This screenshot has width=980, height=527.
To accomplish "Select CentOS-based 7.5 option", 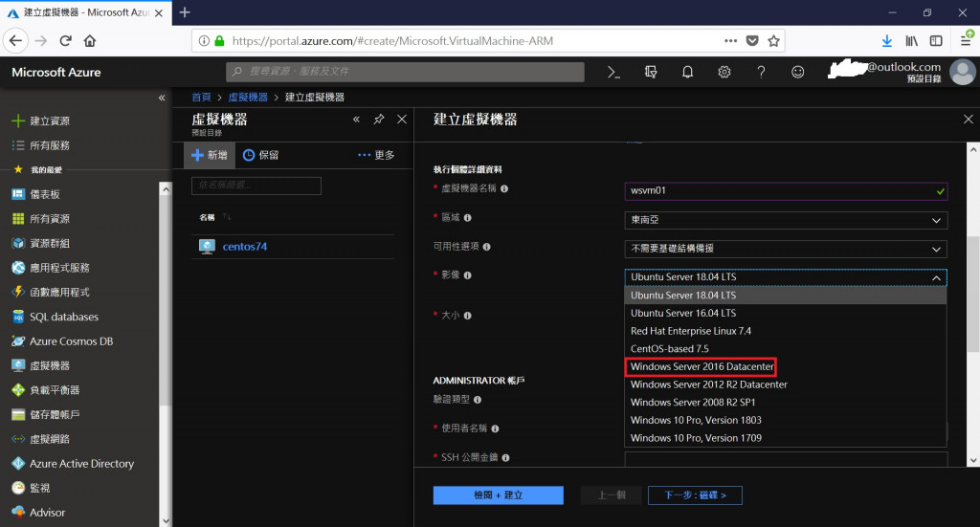I will pyautogui.click(x=785, y=348).
